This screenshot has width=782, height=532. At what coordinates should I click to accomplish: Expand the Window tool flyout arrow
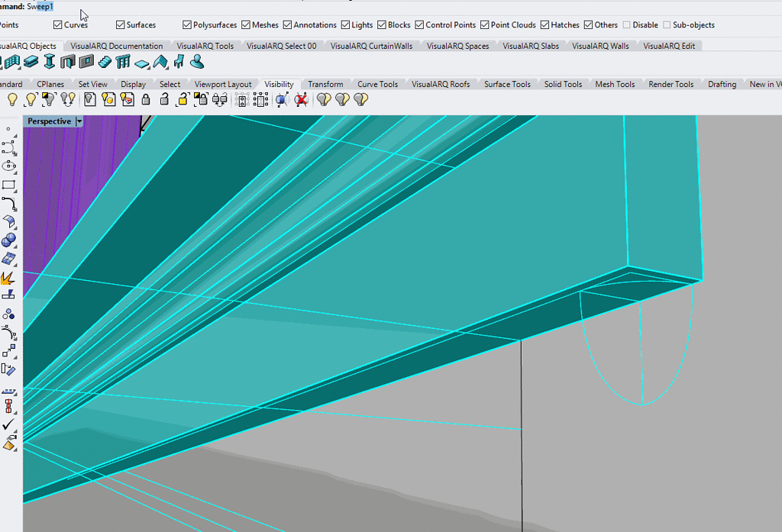tap(94, 69)
